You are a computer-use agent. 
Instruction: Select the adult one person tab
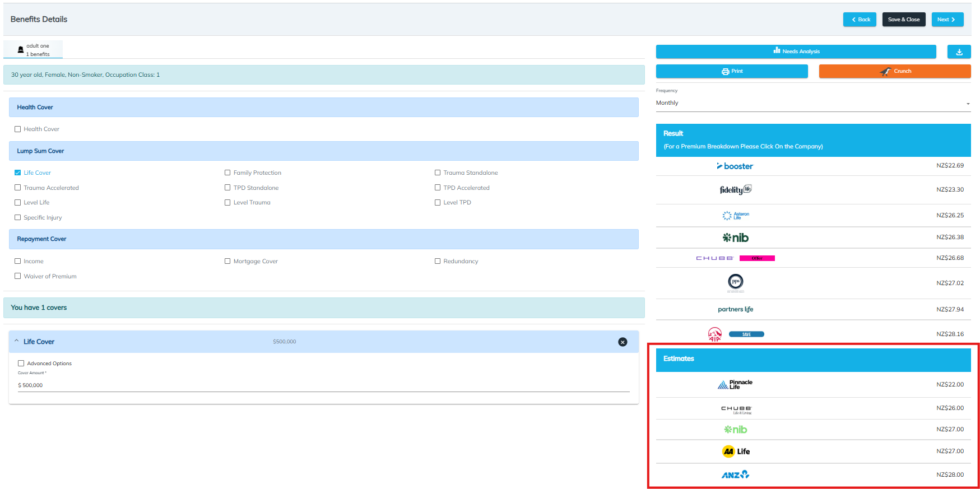click(x=33, y=50)
